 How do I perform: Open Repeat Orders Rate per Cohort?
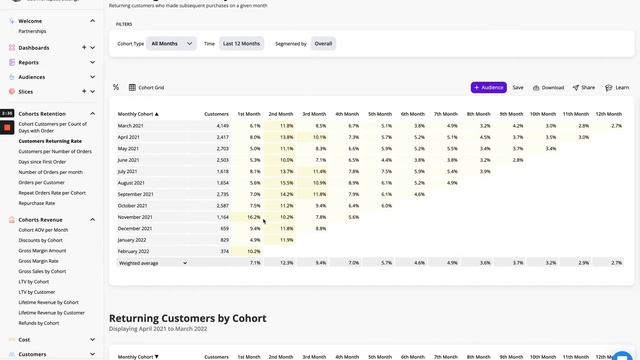click(x=52, y=193)
